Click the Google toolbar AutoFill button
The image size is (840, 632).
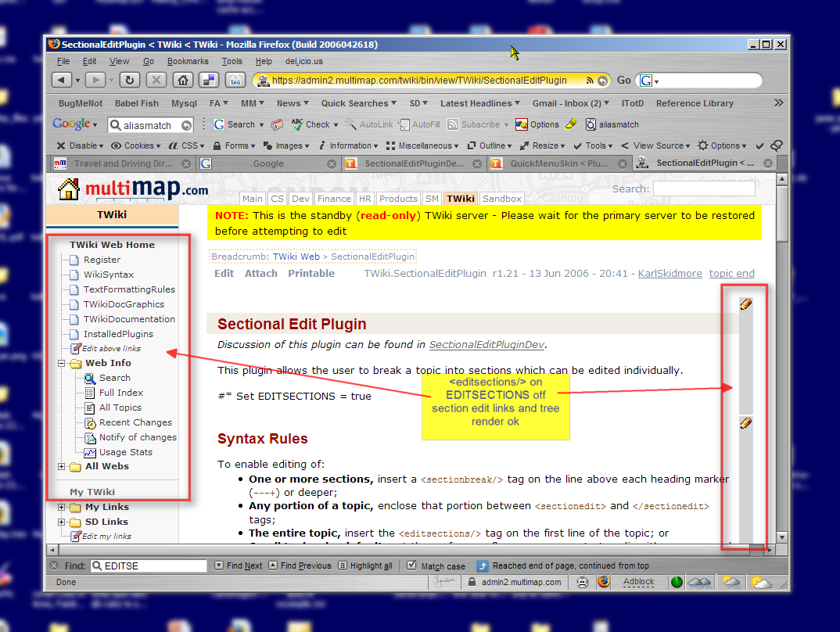[x=419, y=124]
